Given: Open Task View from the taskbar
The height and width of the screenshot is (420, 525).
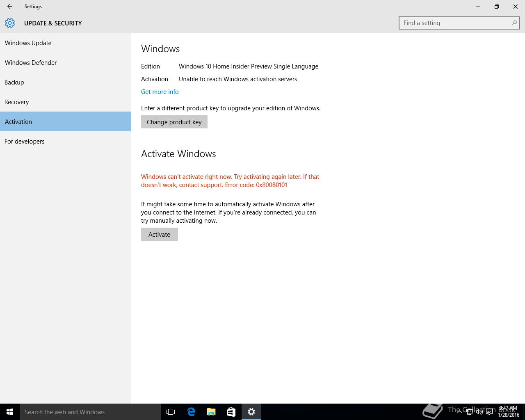Looking at the screenshot, I should (x=171, y=412).
